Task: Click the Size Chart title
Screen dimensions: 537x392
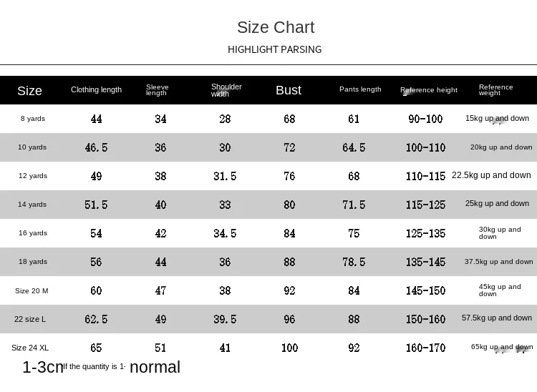Action: click(x=276, y=27)
